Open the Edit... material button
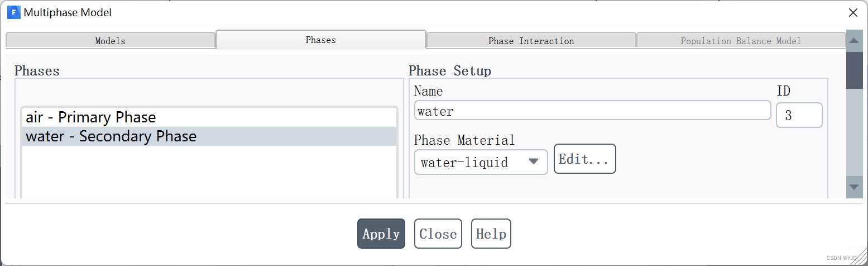Image resolution: width=868 pixels, height=266 pixels. pyautogui.click(x=584, y=159)
